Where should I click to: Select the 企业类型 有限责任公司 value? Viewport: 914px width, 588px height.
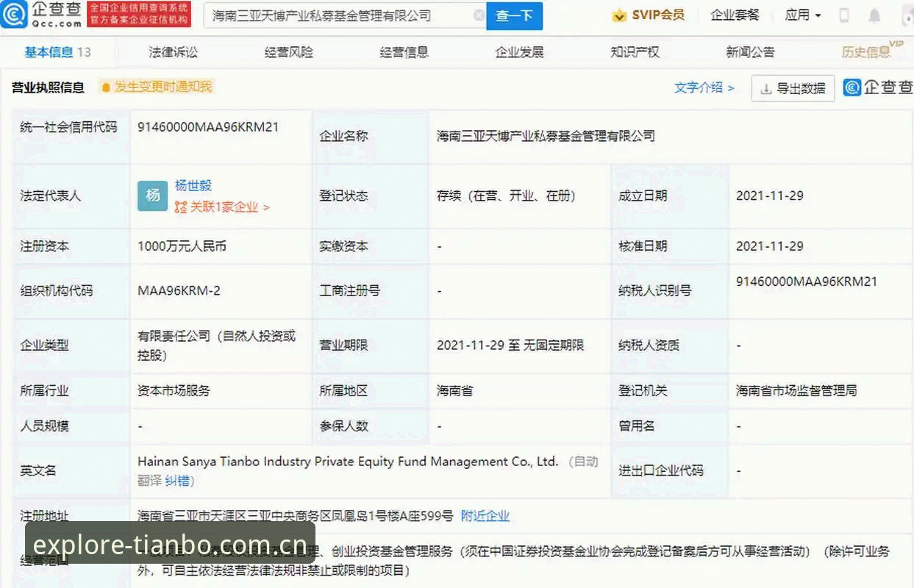(x=216, y=345)
